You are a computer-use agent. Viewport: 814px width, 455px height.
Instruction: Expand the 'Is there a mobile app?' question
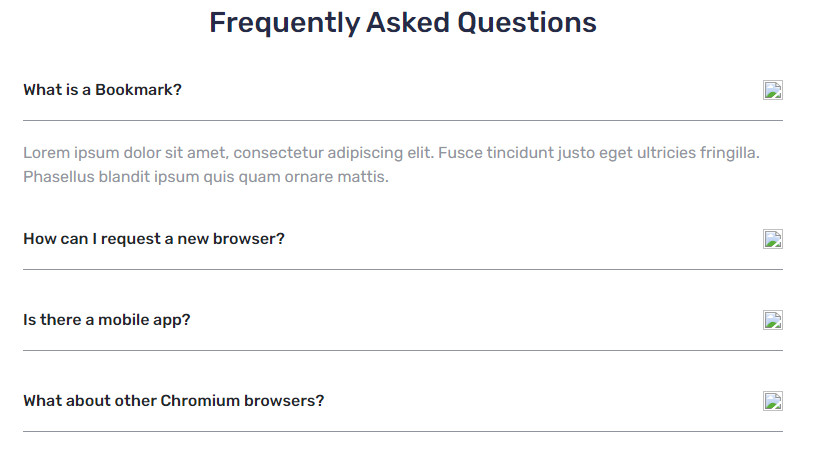[403, 320]
